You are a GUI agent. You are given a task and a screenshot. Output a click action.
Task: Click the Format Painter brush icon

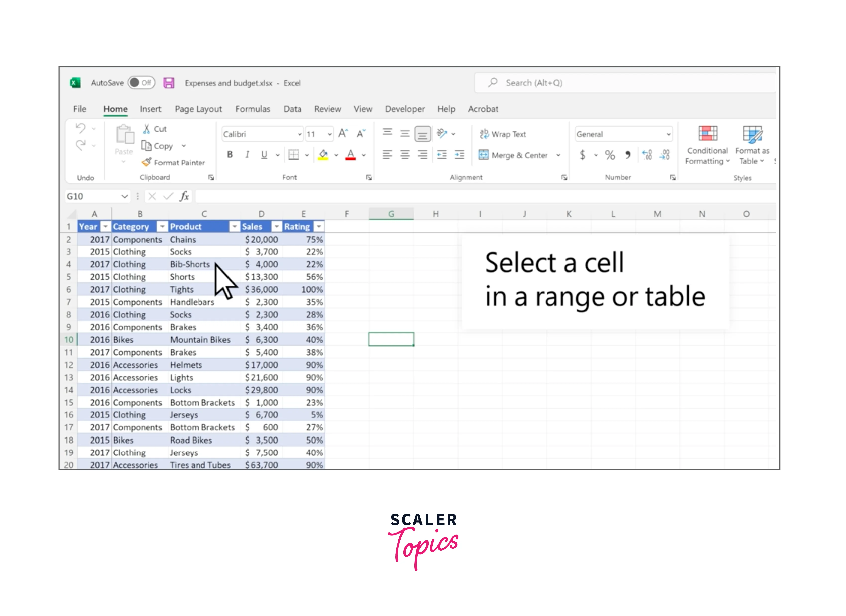pos(146,162)
